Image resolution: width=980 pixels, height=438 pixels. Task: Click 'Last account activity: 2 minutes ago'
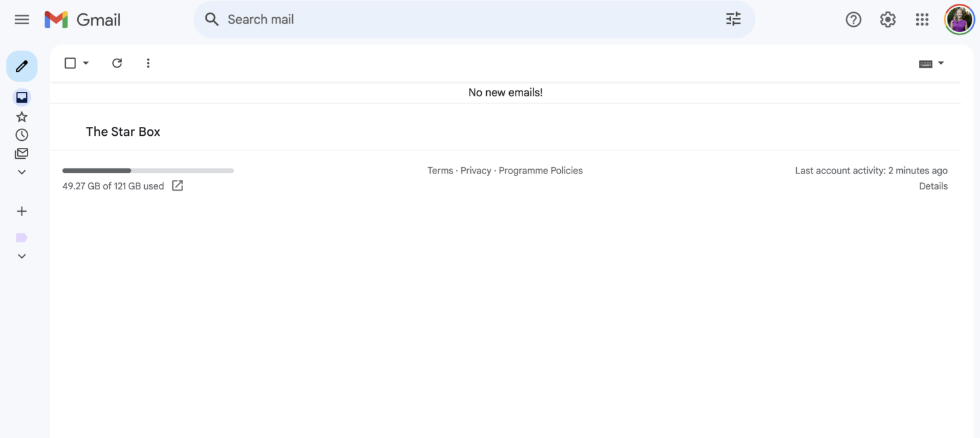(x=872, y=171)
